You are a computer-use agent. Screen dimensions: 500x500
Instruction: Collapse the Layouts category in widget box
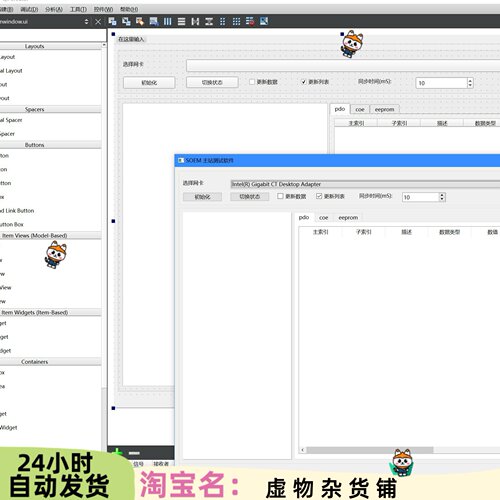51,46
